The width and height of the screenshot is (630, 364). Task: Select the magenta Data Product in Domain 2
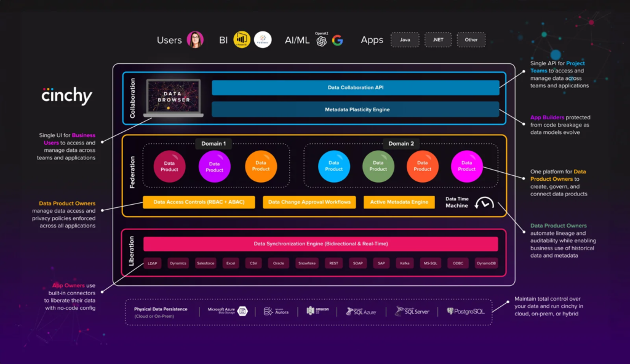coord(466,167)
